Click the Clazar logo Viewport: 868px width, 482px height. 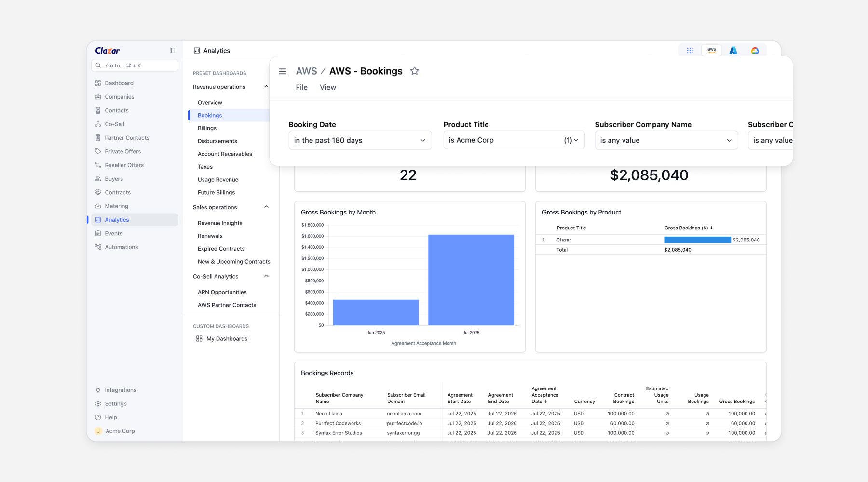[x=108, y=51]
